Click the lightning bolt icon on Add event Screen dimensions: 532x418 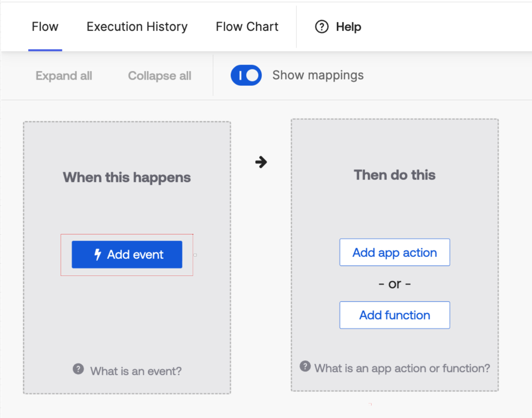pyautogui.click(x=97, y=254)
